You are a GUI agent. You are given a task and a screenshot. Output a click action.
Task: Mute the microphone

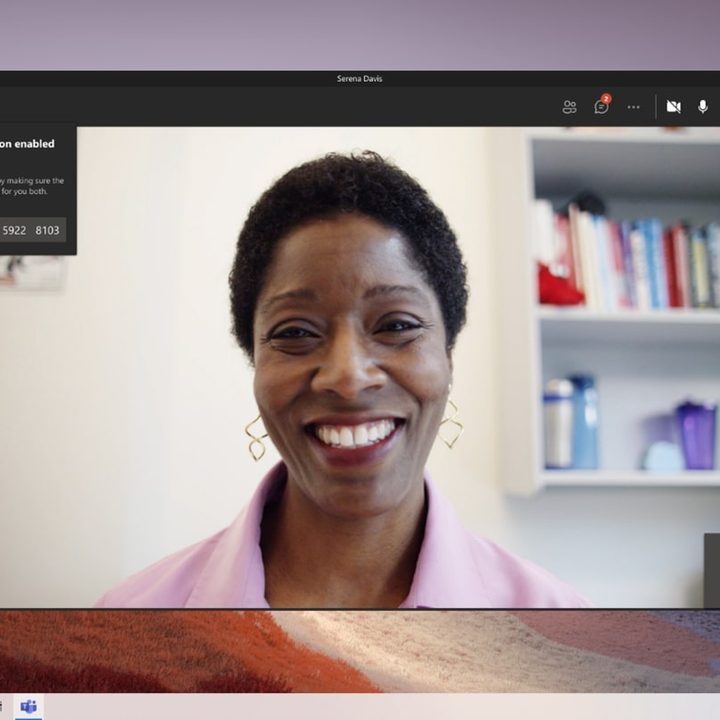click(x=703, y=107)
